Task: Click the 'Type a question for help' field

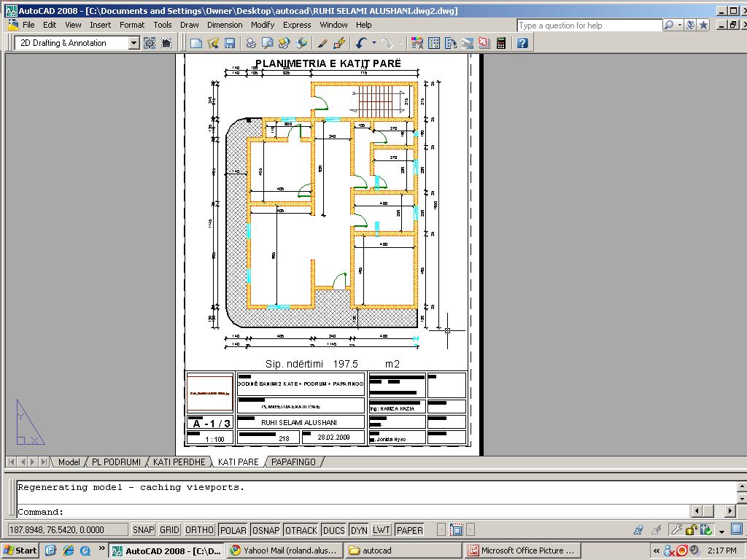Action: (x=588, y=26)
